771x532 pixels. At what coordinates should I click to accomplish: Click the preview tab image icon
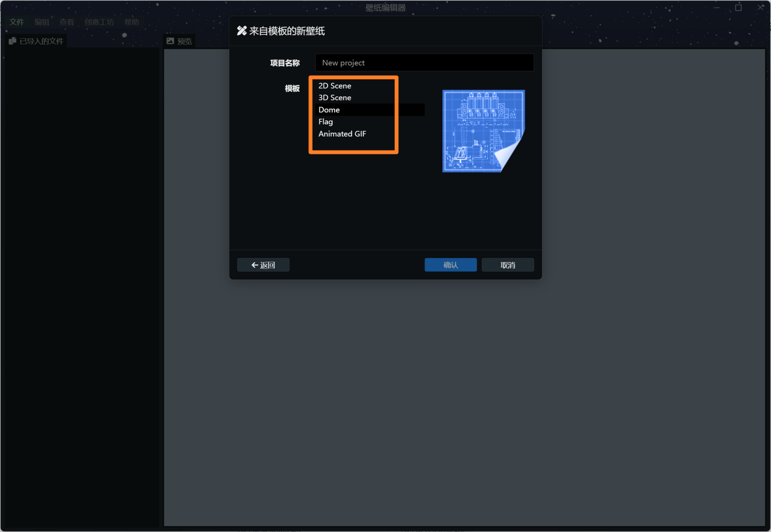170,41
